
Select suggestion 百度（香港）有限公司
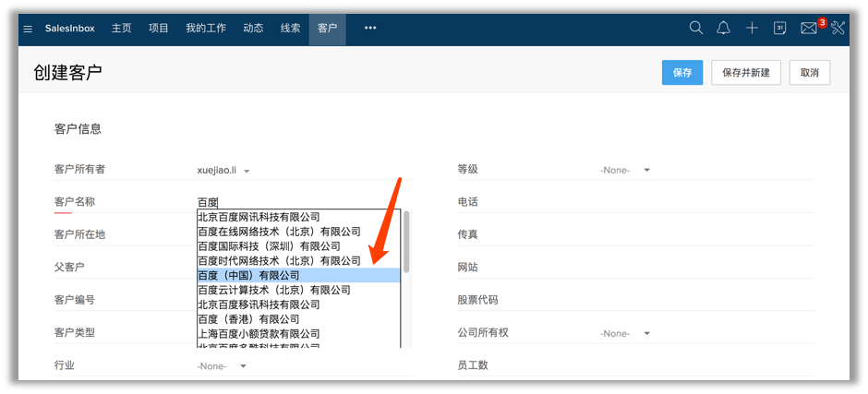point(298,319)
